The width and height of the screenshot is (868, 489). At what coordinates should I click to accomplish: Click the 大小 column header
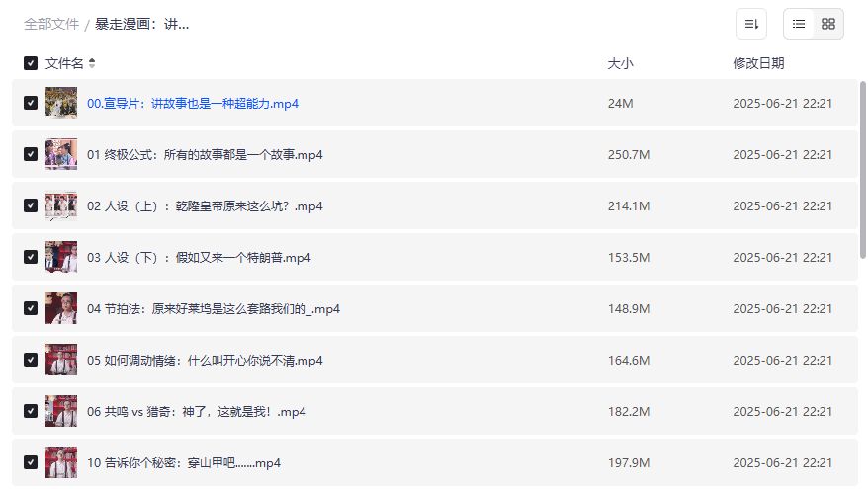coord(620,63)
